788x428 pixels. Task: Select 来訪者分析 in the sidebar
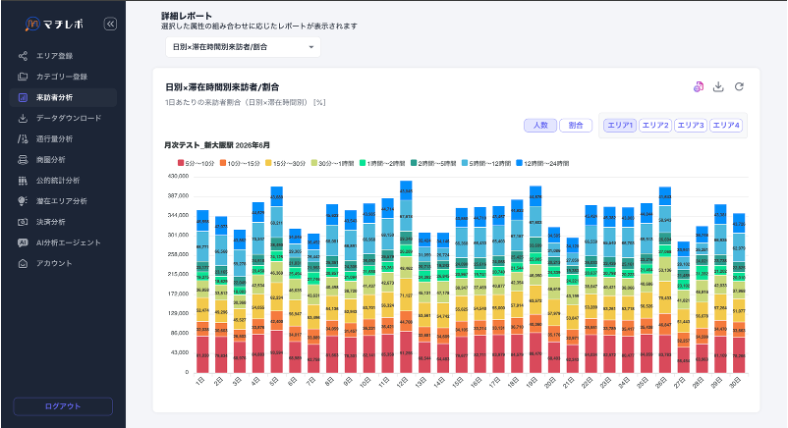tap(63, 97)
